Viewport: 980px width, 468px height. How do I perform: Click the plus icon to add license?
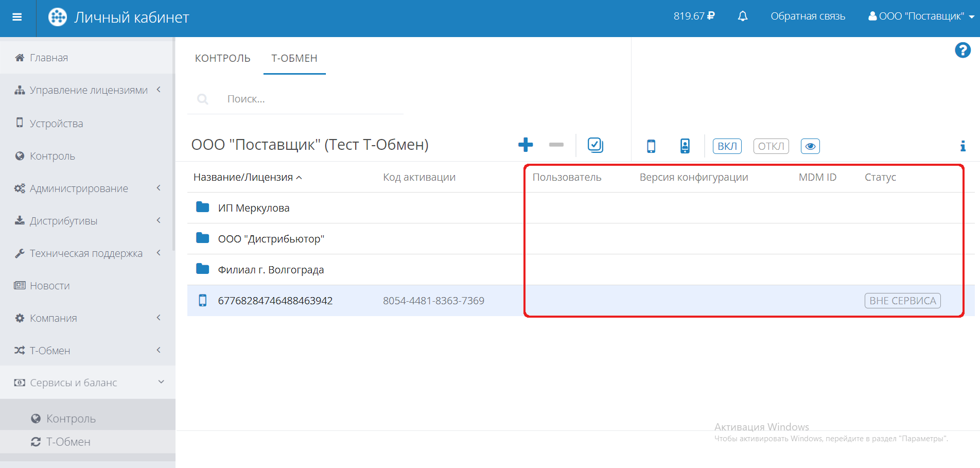[x=525, y=145]
